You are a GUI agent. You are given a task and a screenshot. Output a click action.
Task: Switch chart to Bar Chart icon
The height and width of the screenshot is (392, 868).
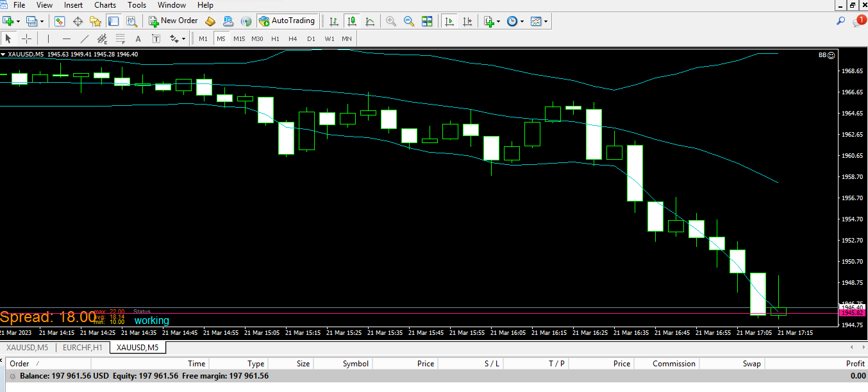coord(334,21)
